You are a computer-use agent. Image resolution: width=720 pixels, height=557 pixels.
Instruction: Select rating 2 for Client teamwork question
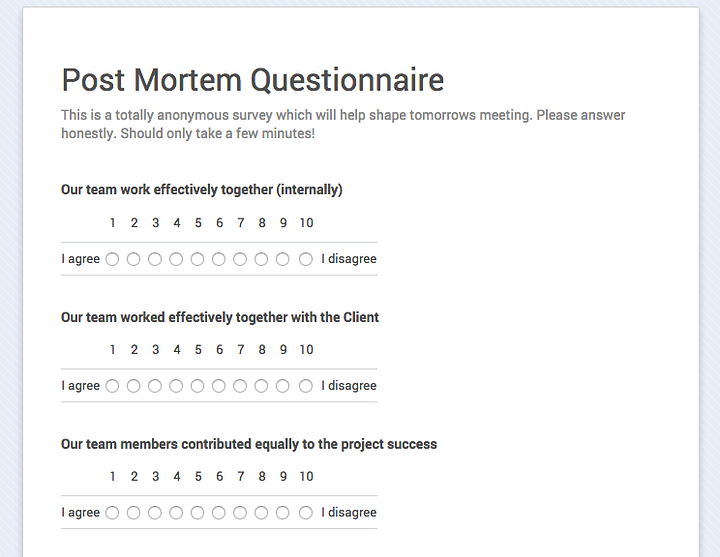(134, 386)
